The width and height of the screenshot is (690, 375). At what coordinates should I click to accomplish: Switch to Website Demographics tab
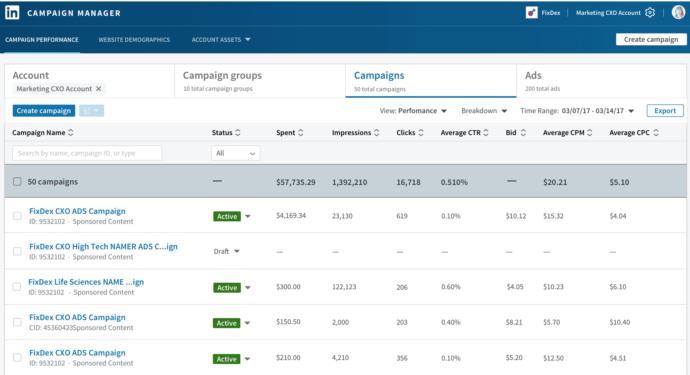134,40
